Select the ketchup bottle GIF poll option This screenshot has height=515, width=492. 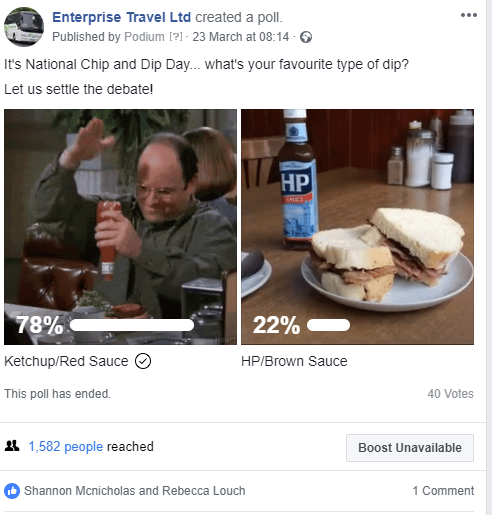(x=120, y=227)
